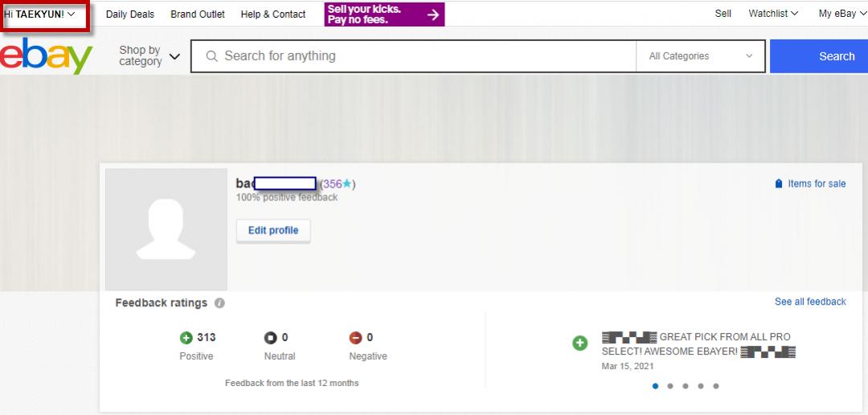Screen dimensions: 868x415
Task: Select the first feedback carousel dot
Action: point(656,386)
